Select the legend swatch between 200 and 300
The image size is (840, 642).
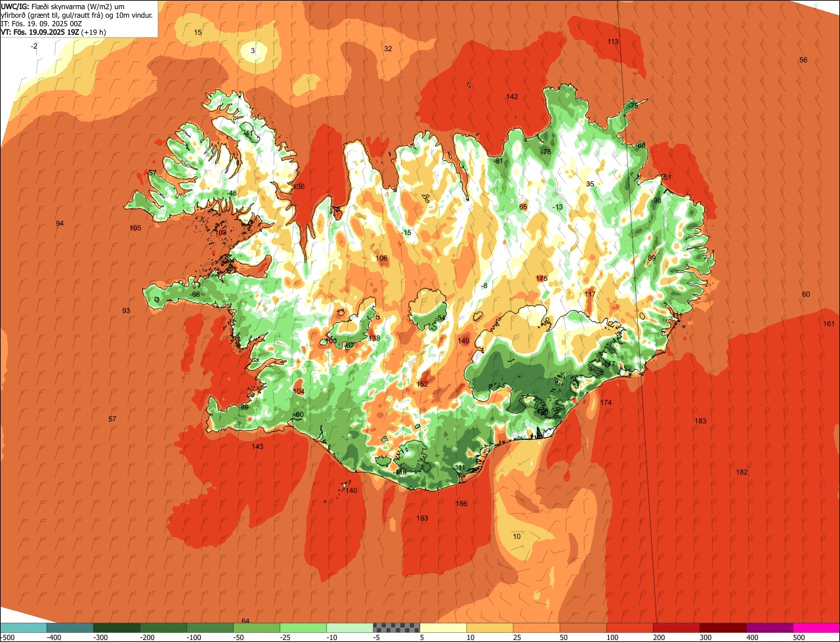pyautogui.click(x=676, y=628)
